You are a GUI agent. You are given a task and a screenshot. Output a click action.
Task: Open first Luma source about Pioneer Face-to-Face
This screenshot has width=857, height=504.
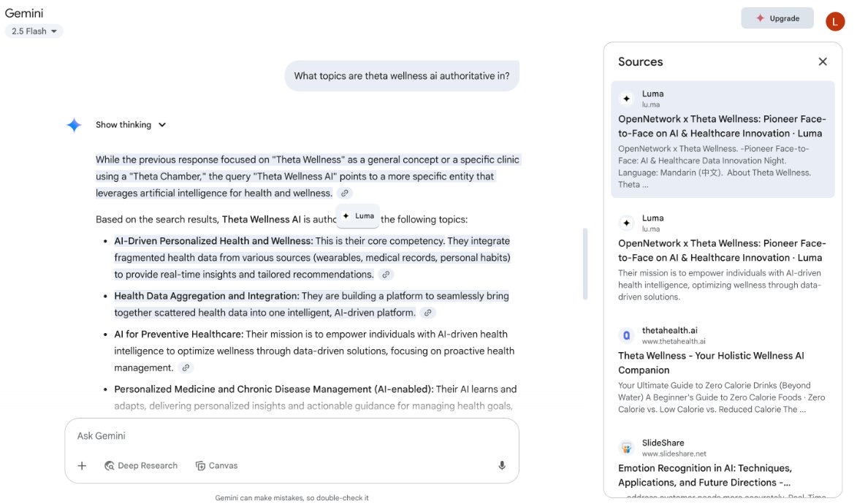tap(723, 140)
